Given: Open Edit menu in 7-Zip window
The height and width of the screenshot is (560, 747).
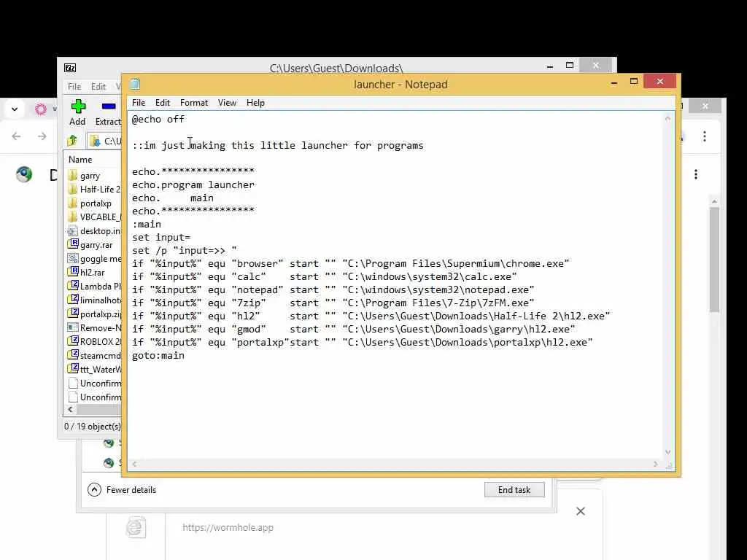Looking at the screenshot, I should [x=98, y=87].
